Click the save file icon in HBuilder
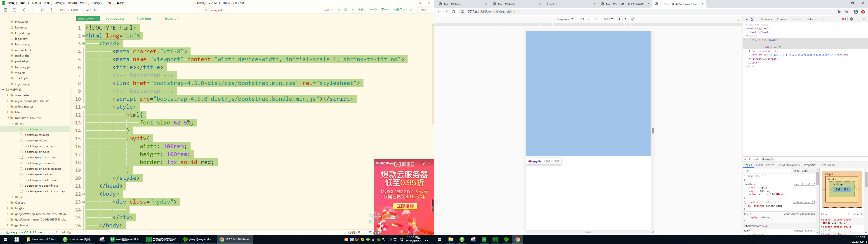This screenshot has height=244, width=868. click(x=14, y=10)
